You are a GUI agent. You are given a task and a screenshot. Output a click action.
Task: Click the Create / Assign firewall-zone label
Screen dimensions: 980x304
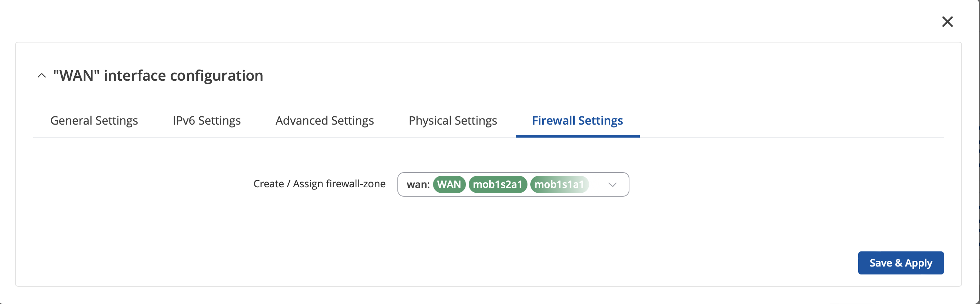point(319,184)
